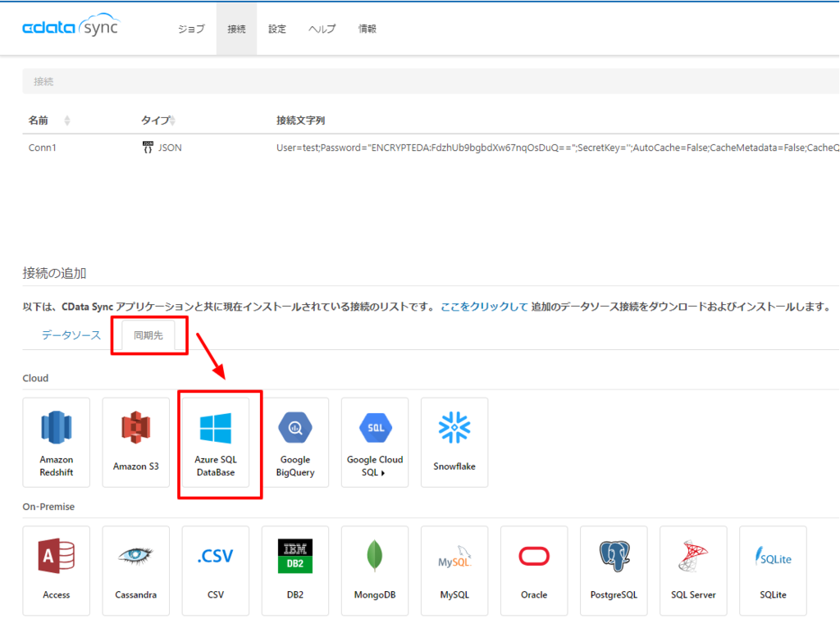Open the 情報 menu
The height and width of the screenshot is (637, 840).
click(367, 29)
